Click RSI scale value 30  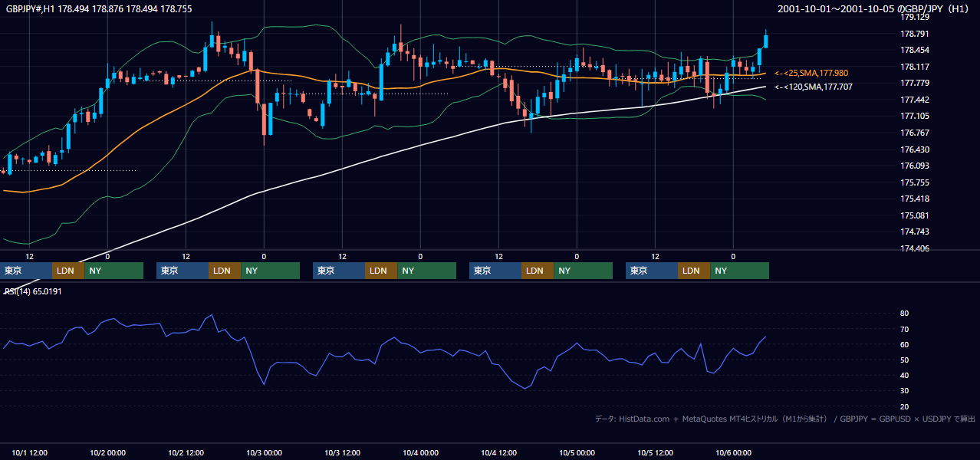[904, 391]
